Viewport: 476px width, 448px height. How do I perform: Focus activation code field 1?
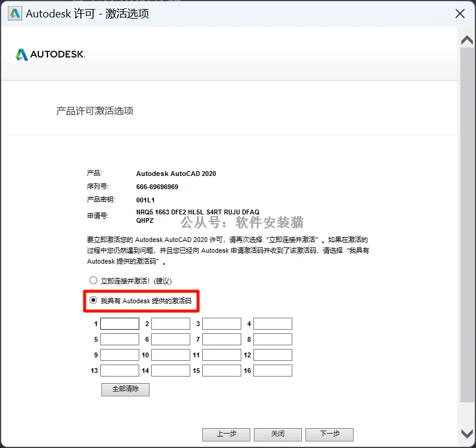point(119,324)
